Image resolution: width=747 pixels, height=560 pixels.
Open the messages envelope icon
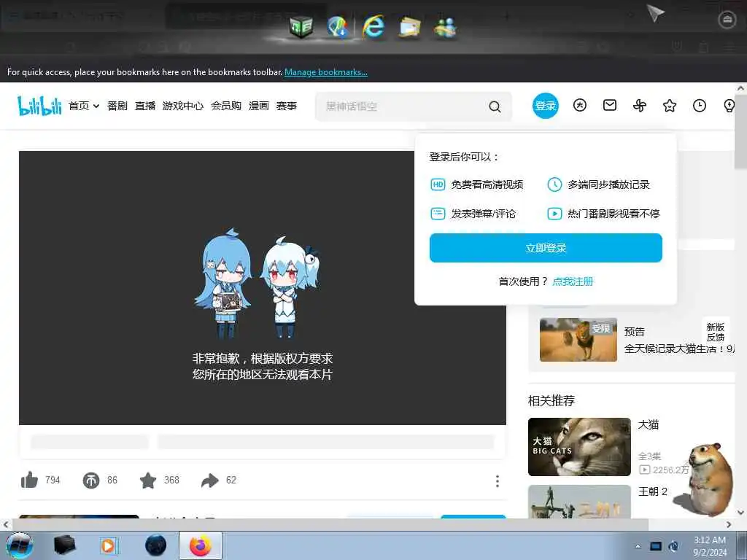click(x=610, y=105)
